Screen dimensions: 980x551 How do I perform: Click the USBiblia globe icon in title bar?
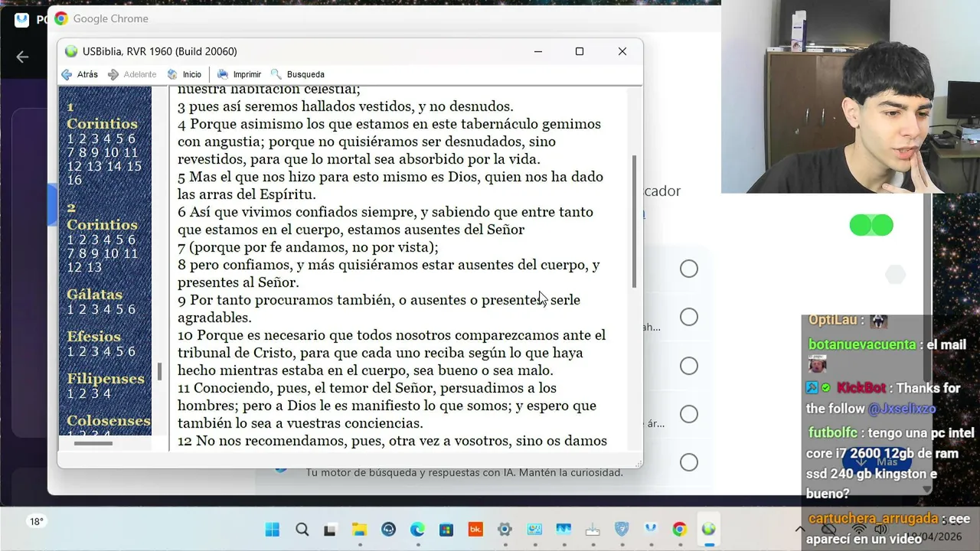tap(71, 51)
